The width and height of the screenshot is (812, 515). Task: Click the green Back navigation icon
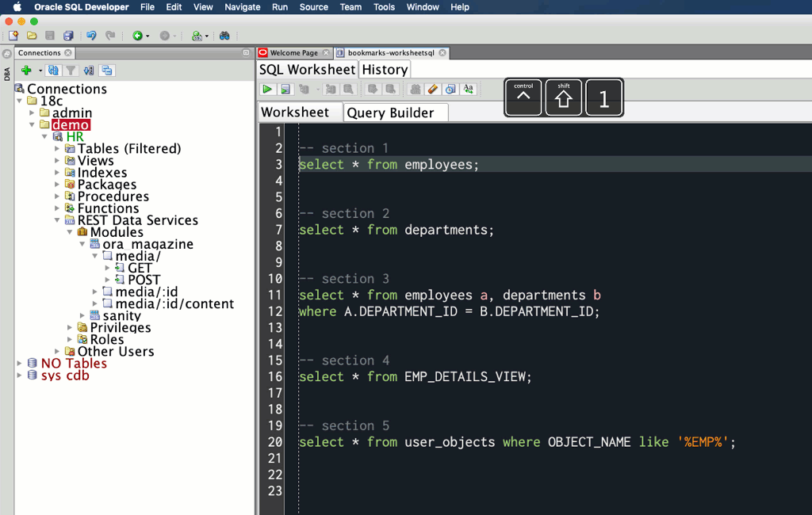(137, 36)
